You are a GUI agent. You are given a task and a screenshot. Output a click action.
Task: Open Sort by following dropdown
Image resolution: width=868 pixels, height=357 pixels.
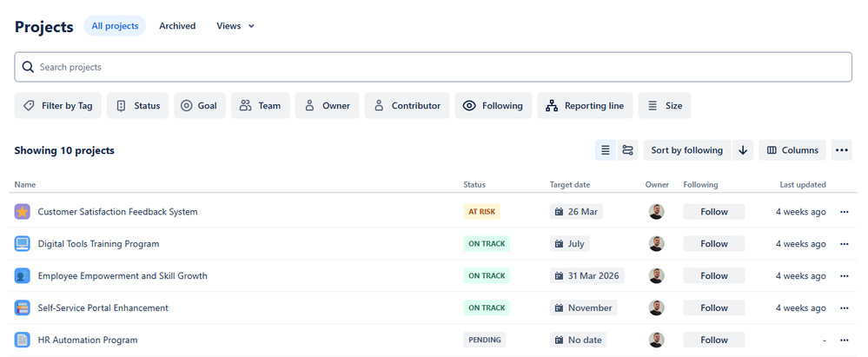(x=687, y=150)
